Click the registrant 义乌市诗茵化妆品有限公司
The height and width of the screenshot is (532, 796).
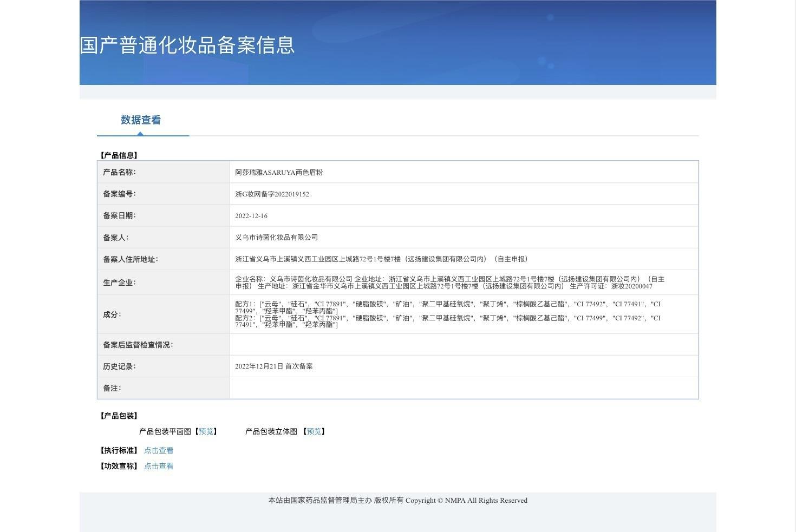pos(276,237)
